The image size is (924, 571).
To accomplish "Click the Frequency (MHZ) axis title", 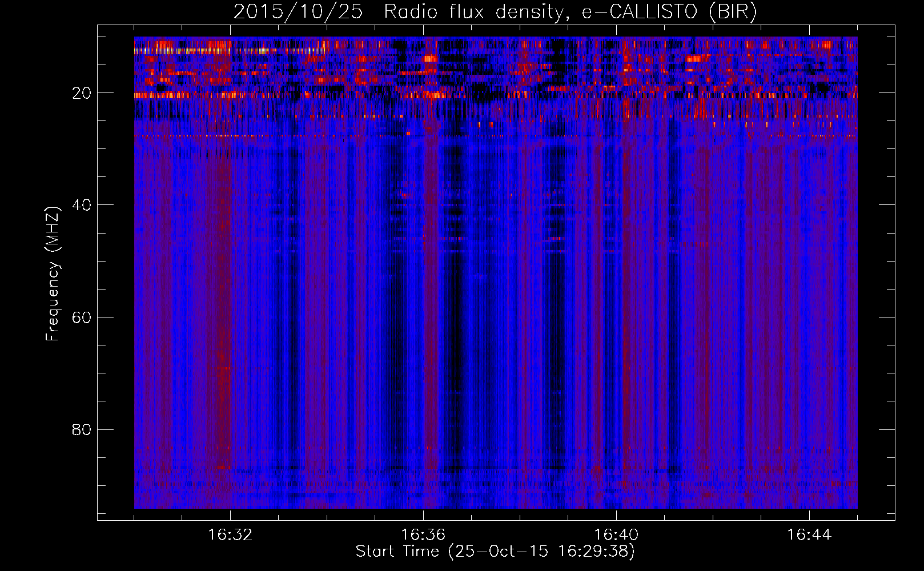I will 53,274.
